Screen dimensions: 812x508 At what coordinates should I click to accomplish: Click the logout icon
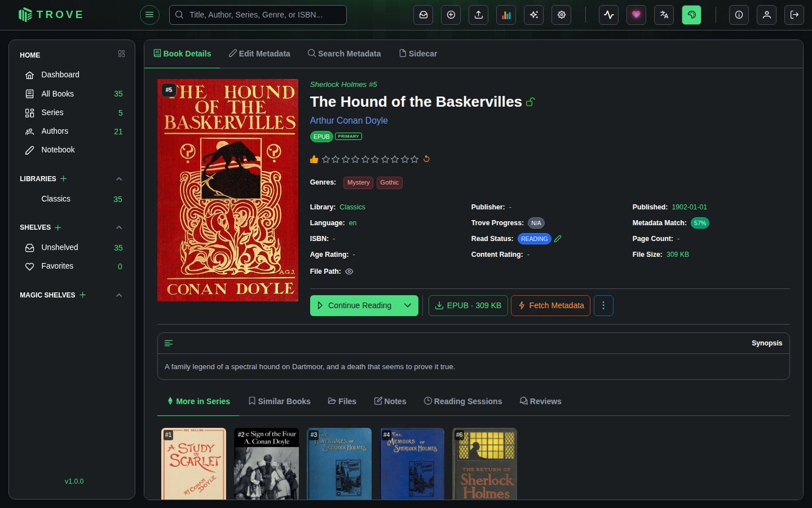pyautogui.click(x=795, y=15)
